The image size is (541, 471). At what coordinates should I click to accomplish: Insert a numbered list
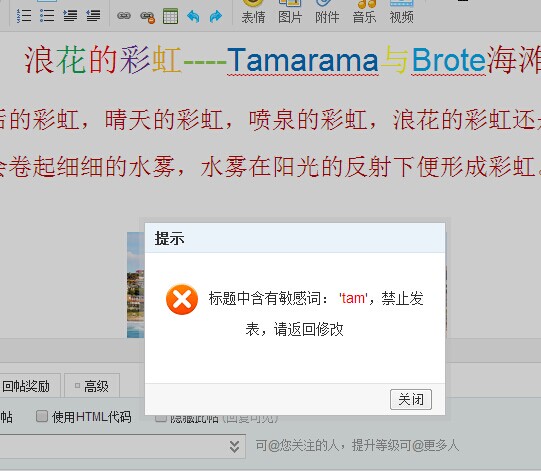[x=23, y=16]
